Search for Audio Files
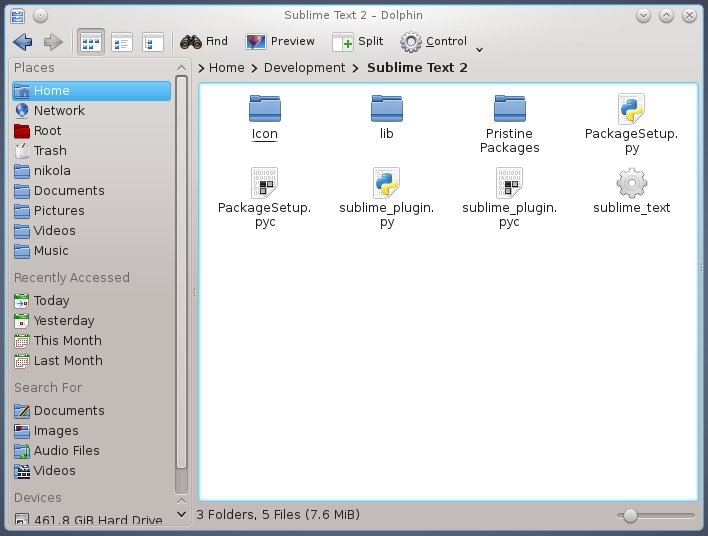This screenshot has width=708, height=536. coord(92,451)
